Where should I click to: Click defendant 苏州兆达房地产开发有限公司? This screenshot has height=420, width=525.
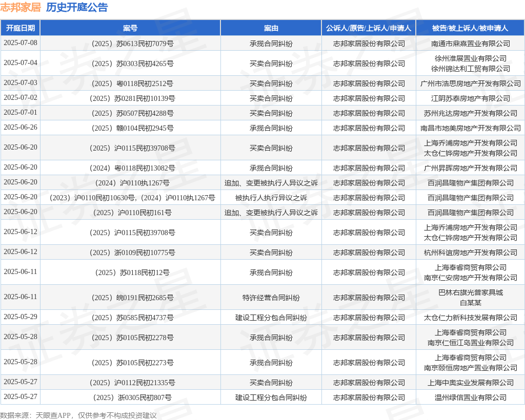pyautogui.click(x=471, y=113)
